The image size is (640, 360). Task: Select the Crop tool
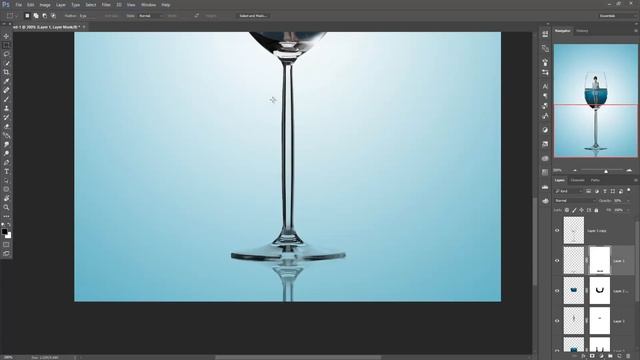tap(6, 72)
